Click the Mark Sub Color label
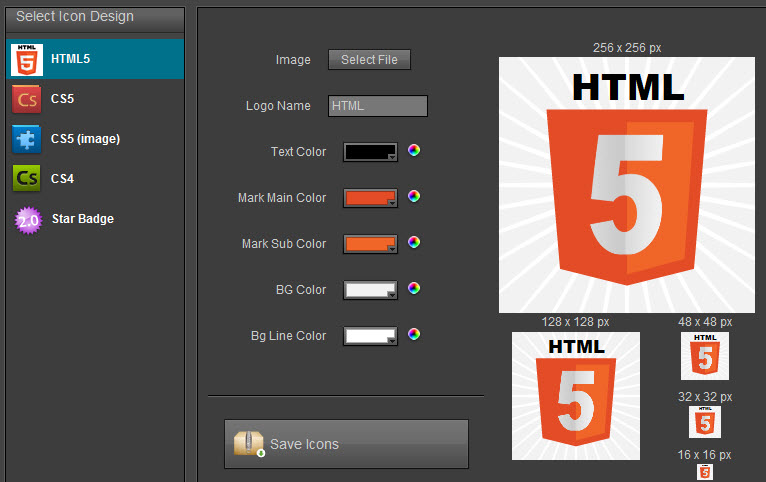The width and height of the screenshot is (766, 482). 284,244
